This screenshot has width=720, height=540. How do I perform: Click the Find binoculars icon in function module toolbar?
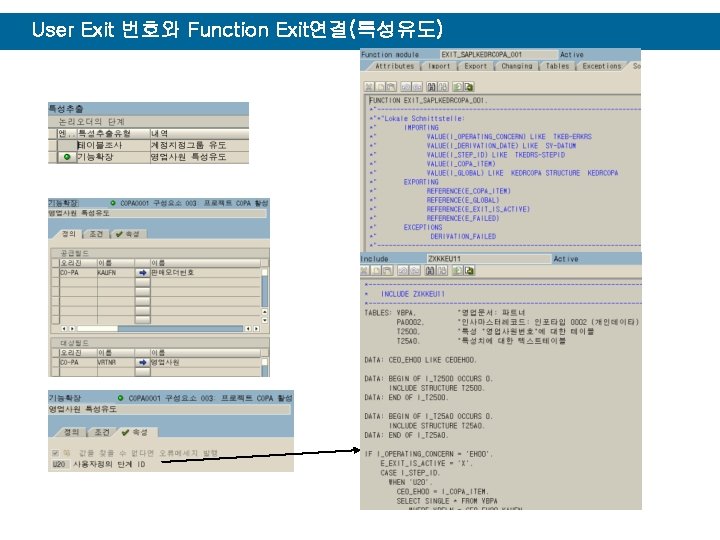coord(432,86)
